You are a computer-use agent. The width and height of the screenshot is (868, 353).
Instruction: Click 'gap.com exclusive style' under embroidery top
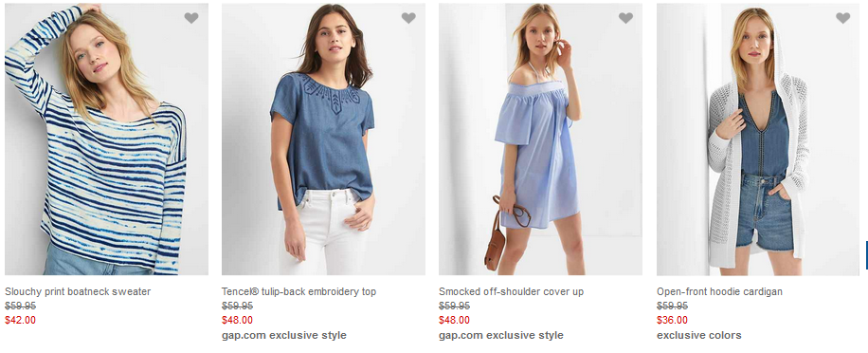pos(284,335)
